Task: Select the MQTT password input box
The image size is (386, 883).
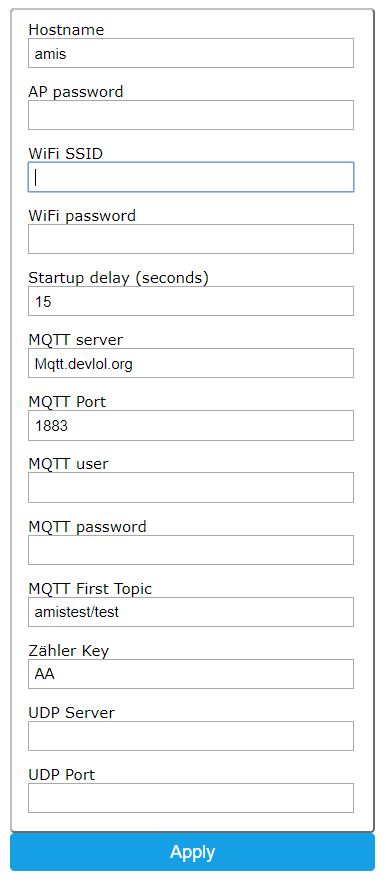Action: pos(191,550)
